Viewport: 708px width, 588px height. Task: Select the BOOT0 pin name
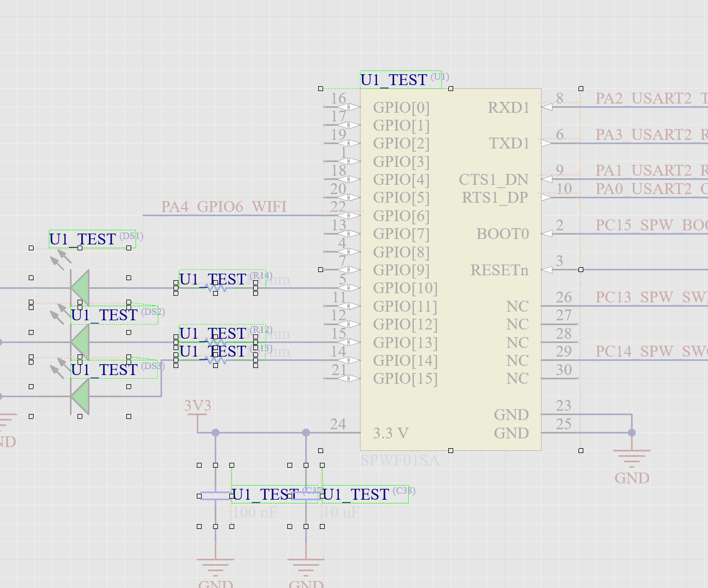click(x=503, y=234)
